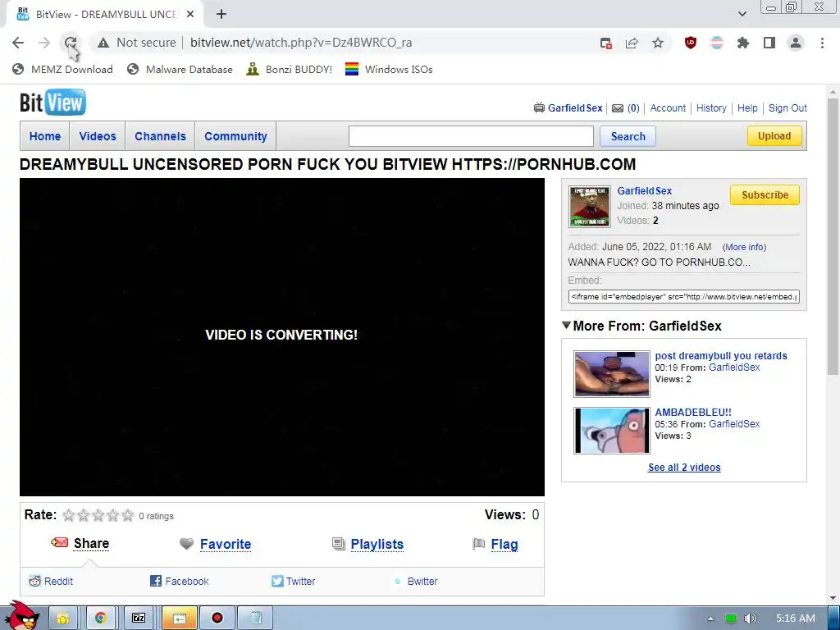The width and height of the screenshot is (840, 630).
Task: Click the Playlists link
Action: click(x=377, y=545)
